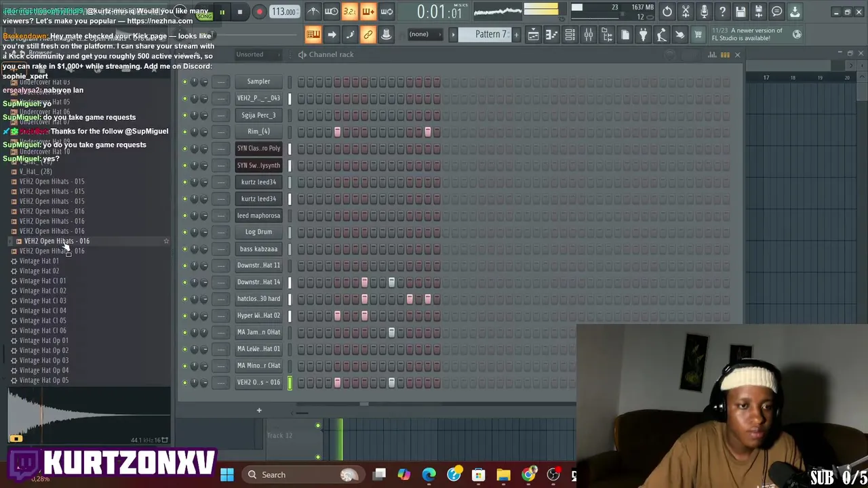Click the undo history circular arrow icon
Screen dimensions: 868x488
pyautogui.click(x=667, y=12)
